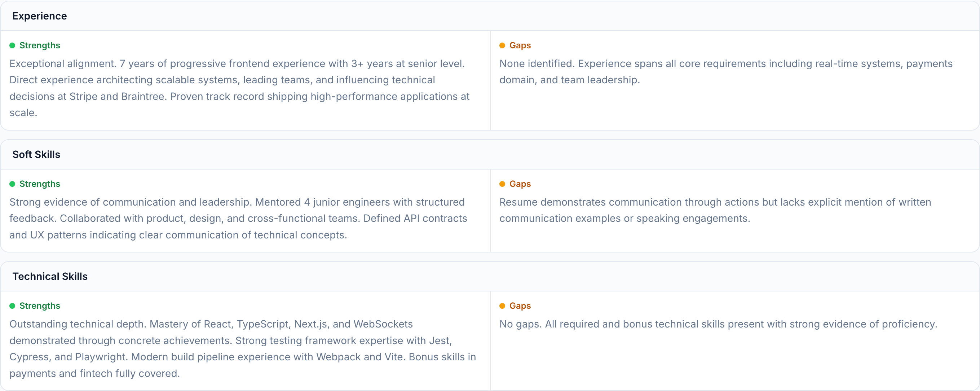
Task: Click the 'No gaps' technical skills text
Action: [718, 324]
